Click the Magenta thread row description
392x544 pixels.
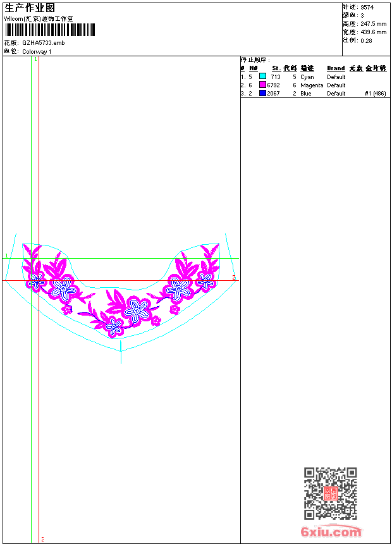click(312, 85)
